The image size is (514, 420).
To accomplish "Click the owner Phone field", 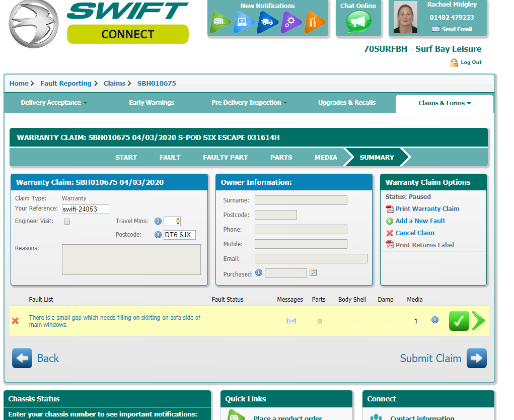I will click(301, 230).
